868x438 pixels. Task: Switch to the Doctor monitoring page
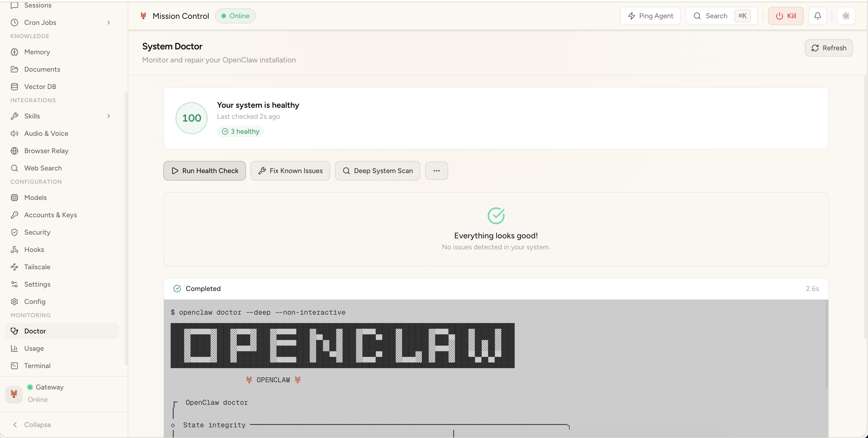click(35, 331)
